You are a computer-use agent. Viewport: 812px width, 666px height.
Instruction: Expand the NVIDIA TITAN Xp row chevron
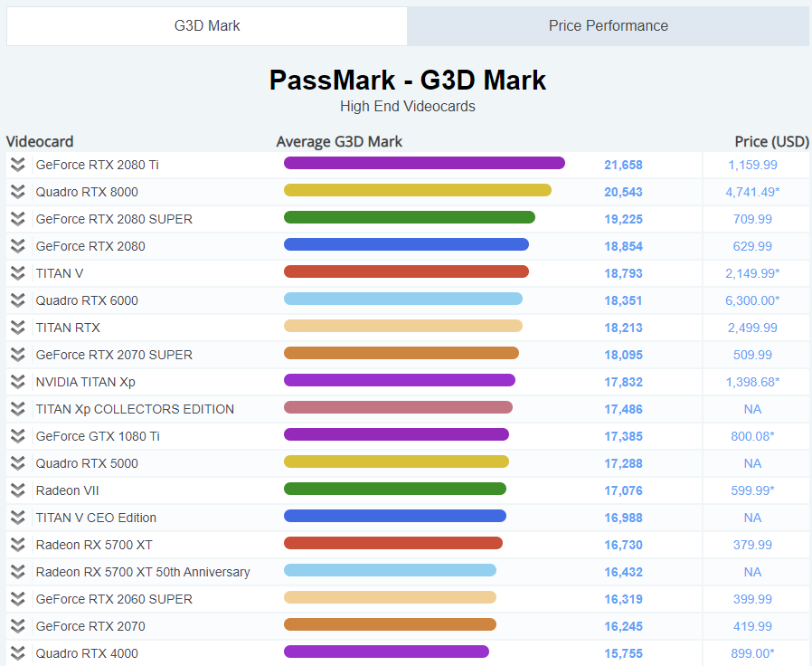[17, 382]
